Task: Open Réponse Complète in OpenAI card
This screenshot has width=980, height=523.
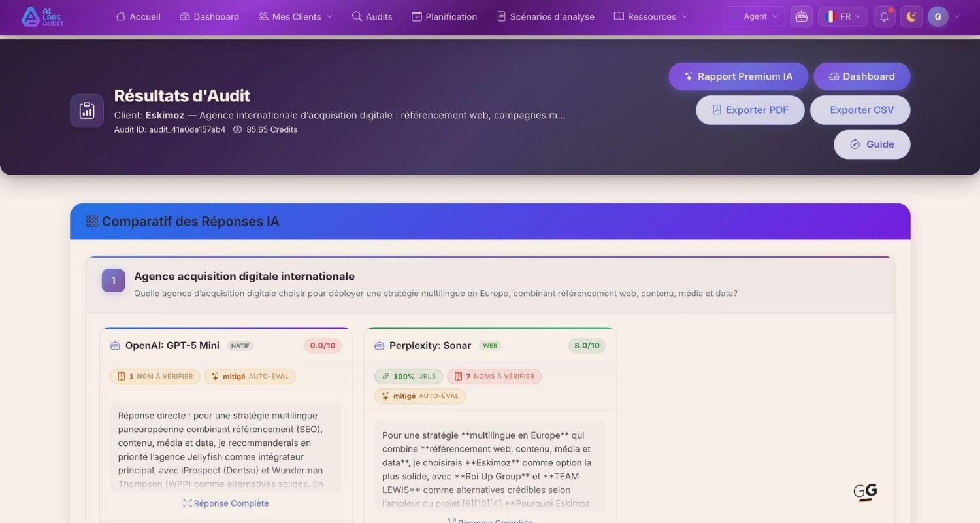Action: 226,503
